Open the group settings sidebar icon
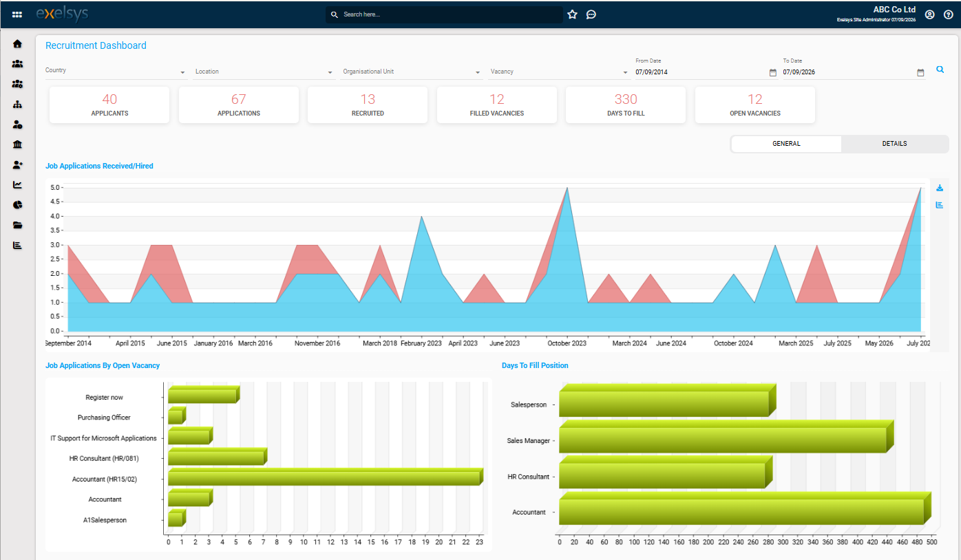Image resolution: width=961 pixels, height=560 pixels. tap(17, 84)
